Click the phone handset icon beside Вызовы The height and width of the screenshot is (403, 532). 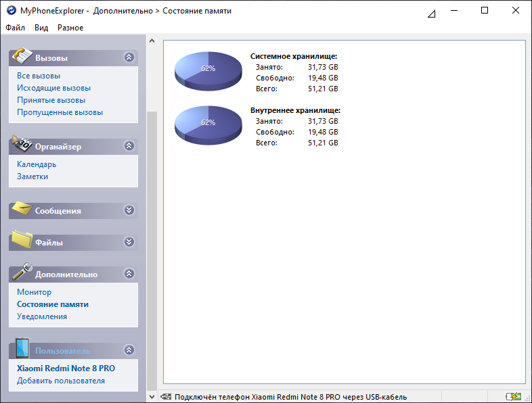(22, 55)
